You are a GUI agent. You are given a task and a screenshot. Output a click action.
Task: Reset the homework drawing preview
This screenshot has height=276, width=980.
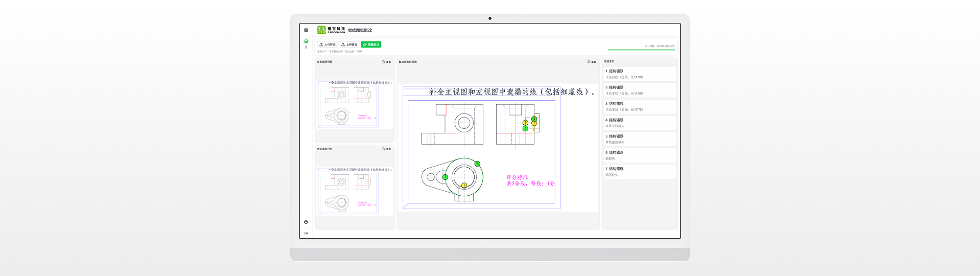(386, 149)
